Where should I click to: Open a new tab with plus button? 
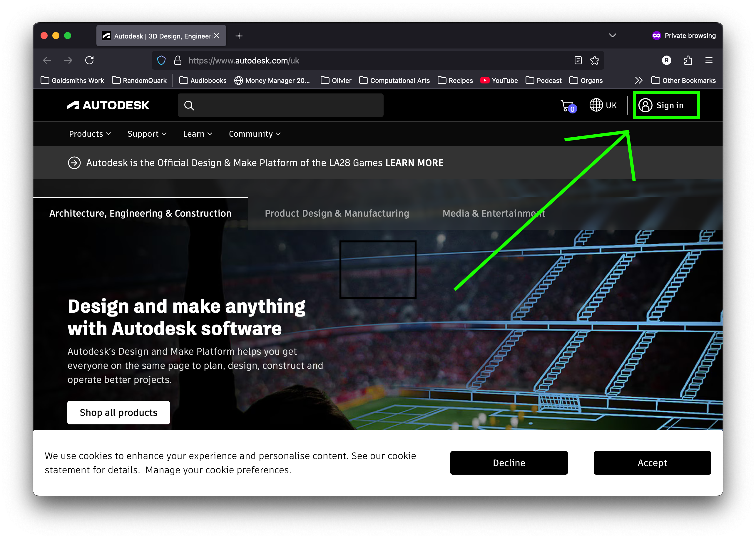coord(239,36)
